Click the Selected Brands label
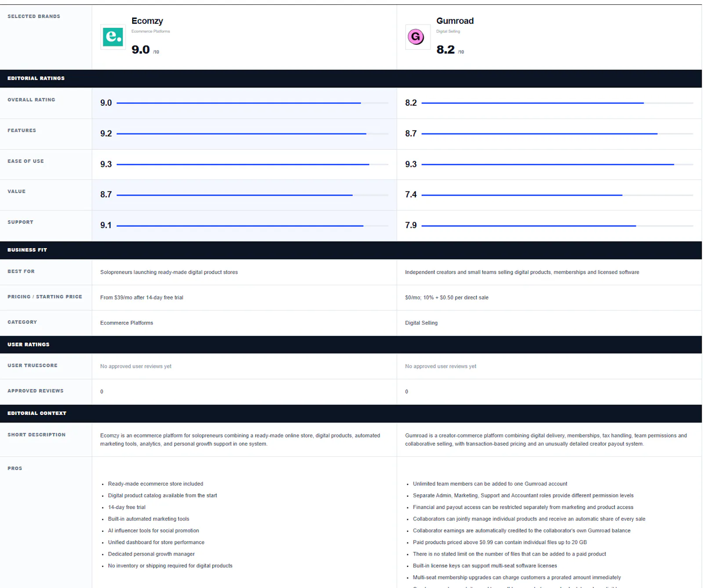 tap(34, 16)
